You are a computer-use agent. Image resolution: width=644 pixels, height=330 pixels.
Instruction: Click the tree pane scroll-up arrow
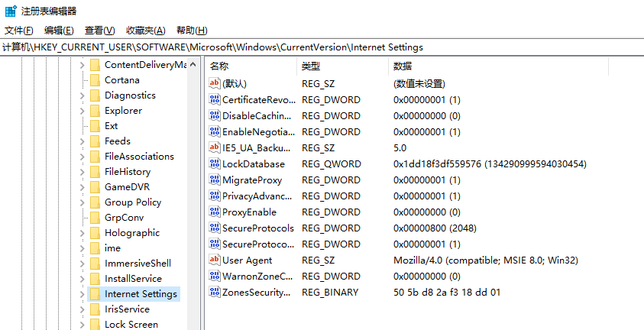pos(193,65)
